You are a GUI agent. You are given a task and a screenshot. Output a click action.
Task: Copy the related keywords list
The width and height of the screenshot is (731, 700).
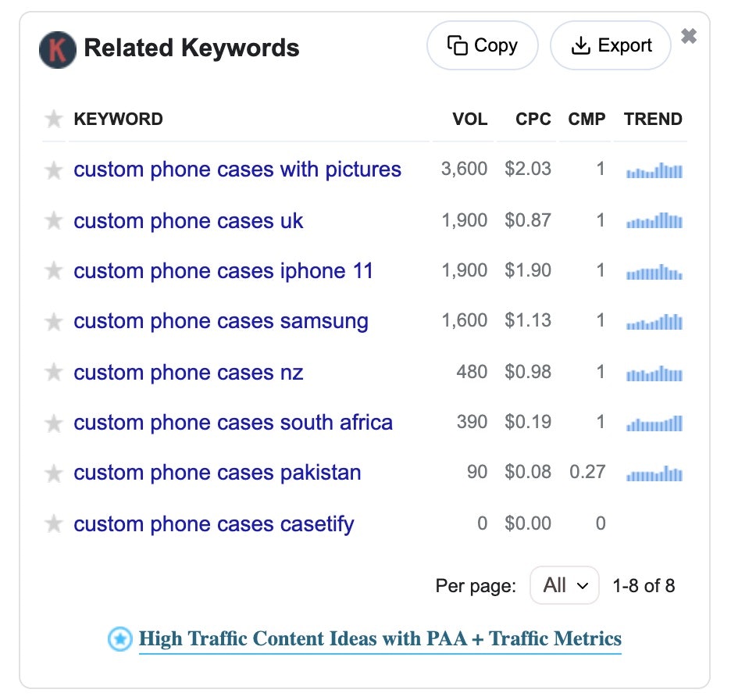[483, 45]
